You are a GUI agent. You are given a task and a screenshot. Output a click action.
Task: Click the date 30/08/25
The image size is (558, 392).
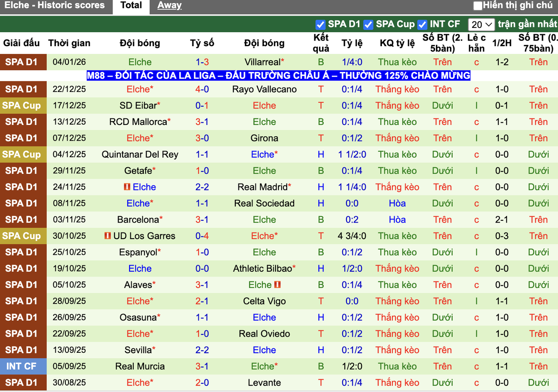[x=69, y=383]
